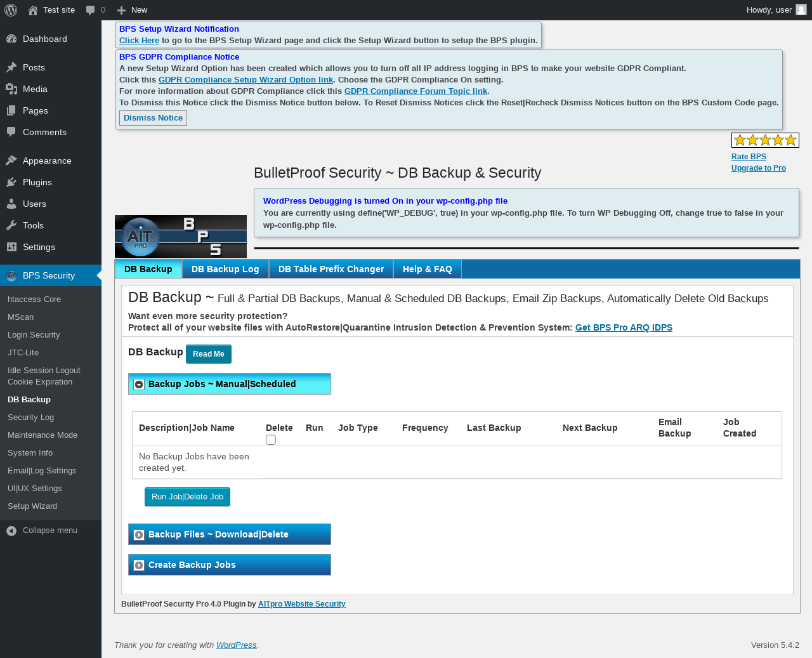Open the Help & FAQ tab
Viewport: 812px width, 658px height.
428,269
